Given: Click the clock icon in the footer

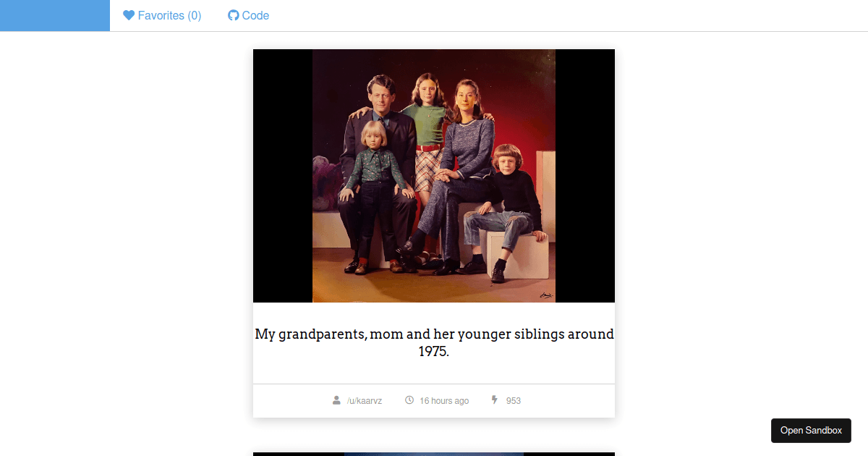Looking at the screenshot, I should 409,400.
